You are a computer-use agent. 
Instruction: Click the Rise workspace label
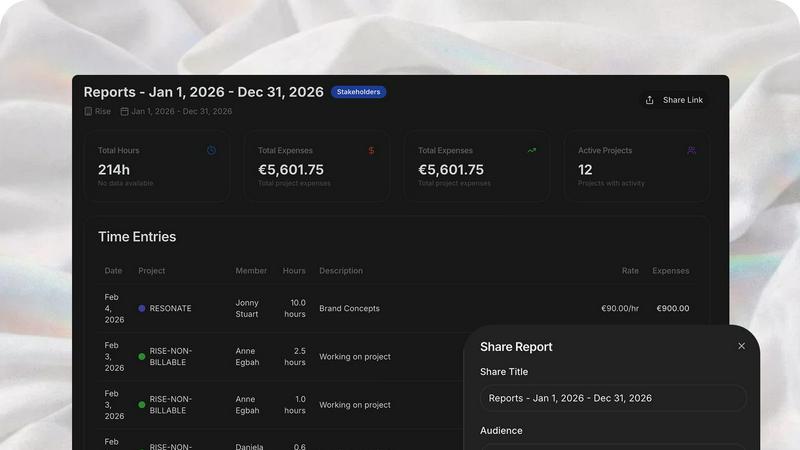(x=103, y=111)
